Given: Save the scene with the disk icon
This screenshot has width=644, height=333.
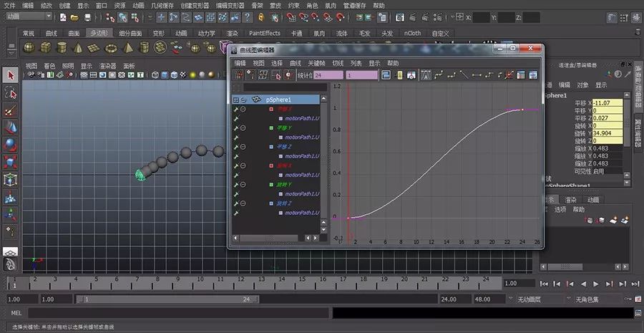Looking at the screenshot, I should 87,17.
